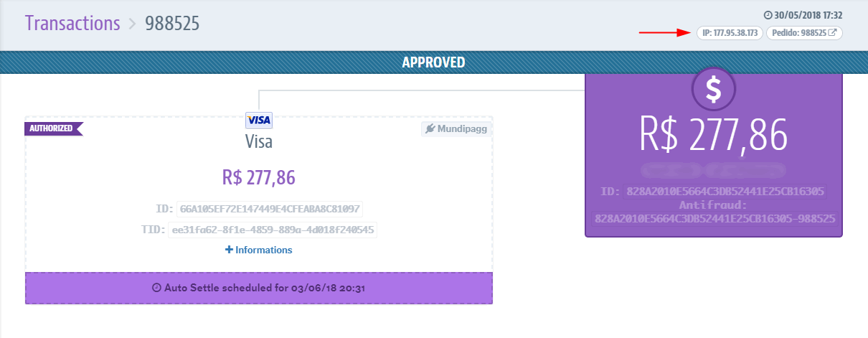This screenshot has height=338, width=868.
Task: Expand the Informations section
Action: coord(259,250)
